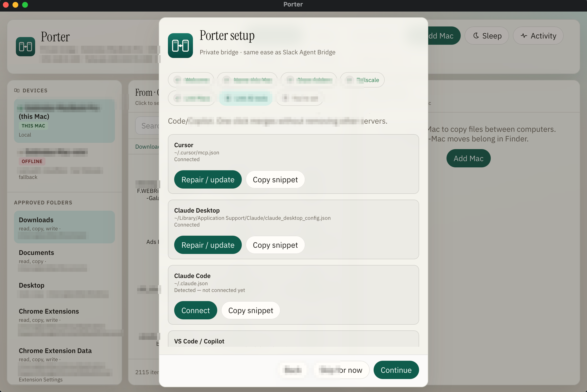Click the blurred Back button in setup footer
Image resolution: width=587 pixels, height=392 pixels.
click(293, 370)
